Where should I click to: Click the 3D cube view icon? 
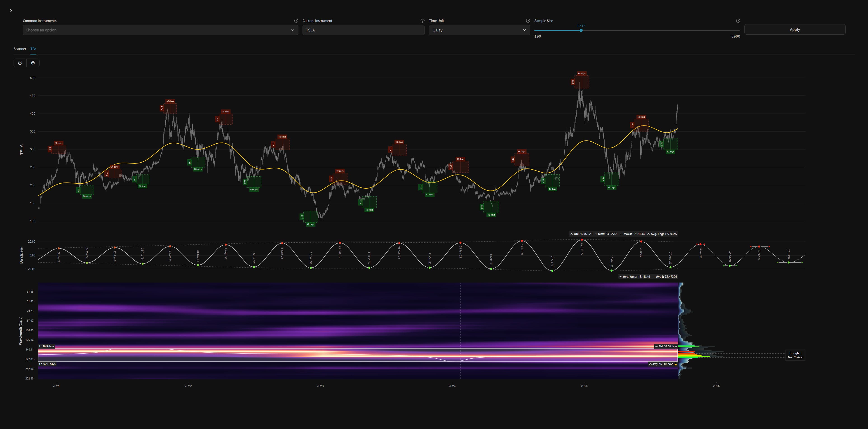click(x=33, y=63)
